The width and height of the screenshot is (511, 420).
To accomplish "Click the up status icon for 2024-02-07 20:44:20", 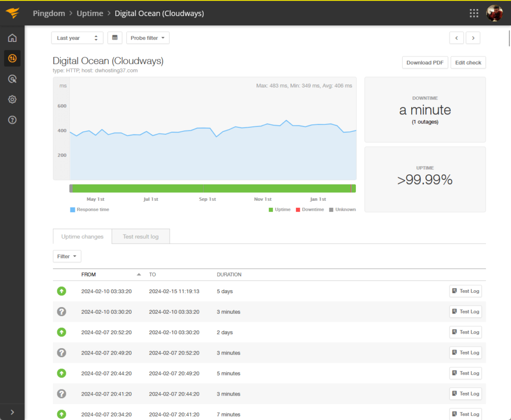I will (61, 374).
